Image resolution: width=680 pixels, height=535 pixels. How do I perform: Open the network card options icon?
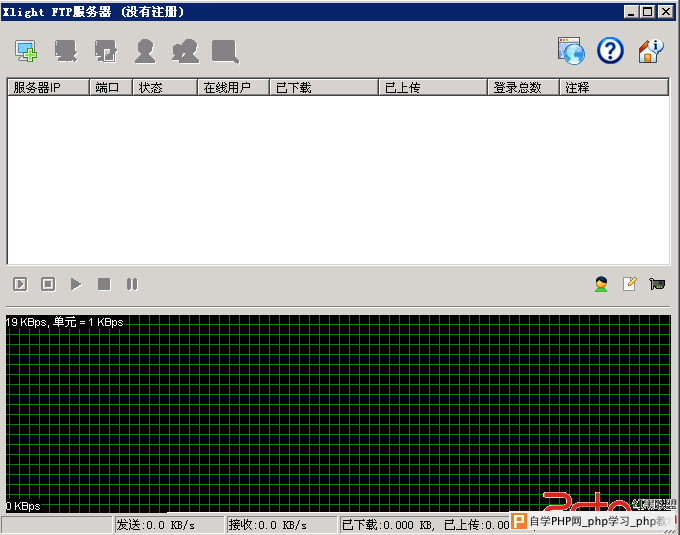click(657, 284)
